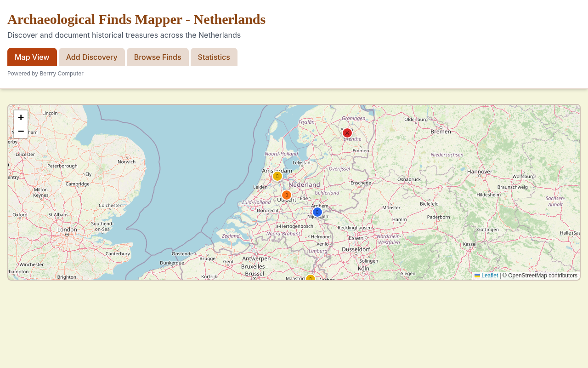Open the Leaflet link in the attribution
The width and height of the screenshot is (588, 368).
tap(489, 275)
